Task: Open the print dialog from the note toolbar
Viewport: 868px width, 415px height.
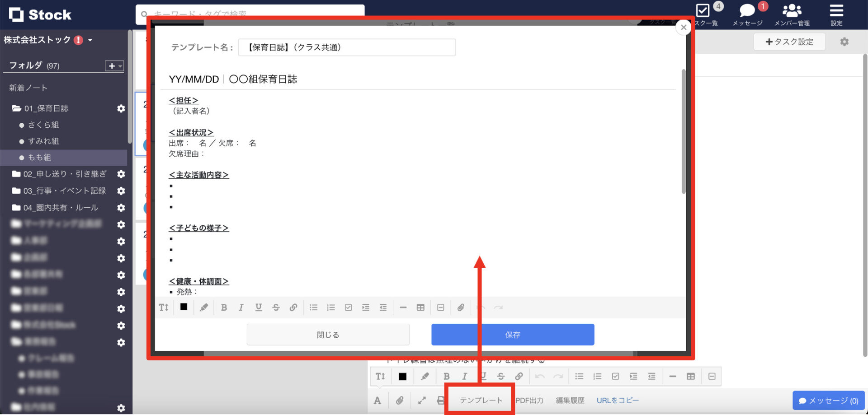Action: [441, 400]
